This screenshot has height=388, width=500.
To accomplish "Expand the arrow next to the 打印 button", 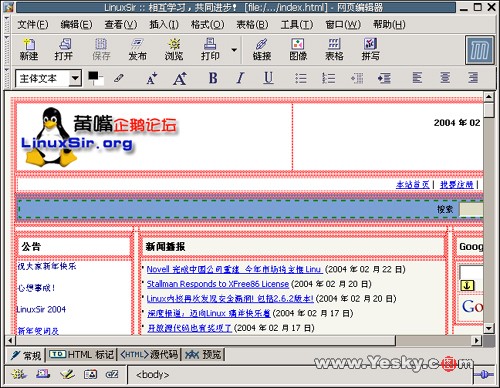I will (x=234, y=50).
